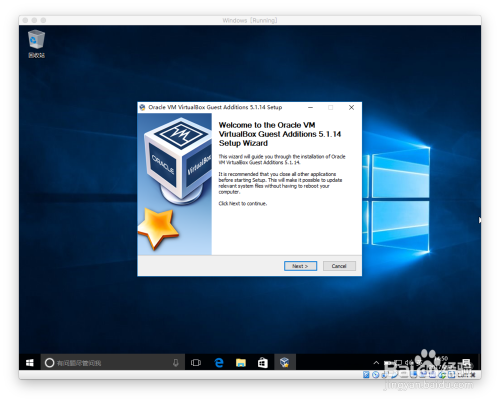
Task: Open File Explorer from the taskbar
Action: tap(241, 363)
